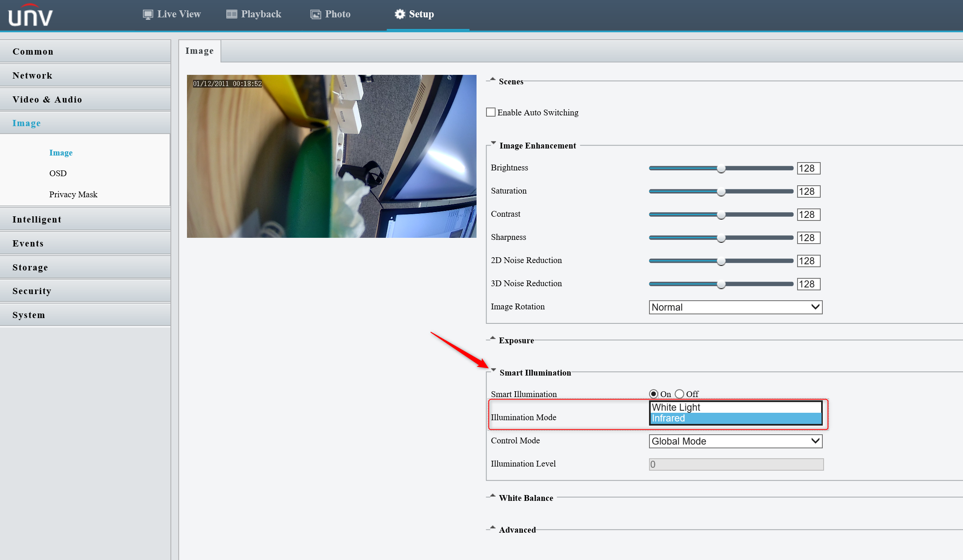This screenshot has width=963, height=560.
Task: Adjust the Brightness slider
Action: (721, 168)
